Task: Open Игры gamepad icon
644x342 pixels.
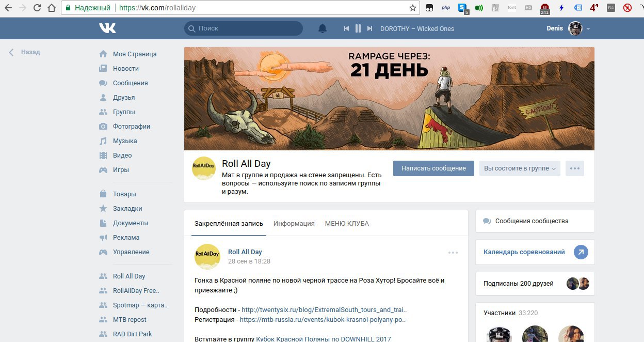Action: [103, 170]
